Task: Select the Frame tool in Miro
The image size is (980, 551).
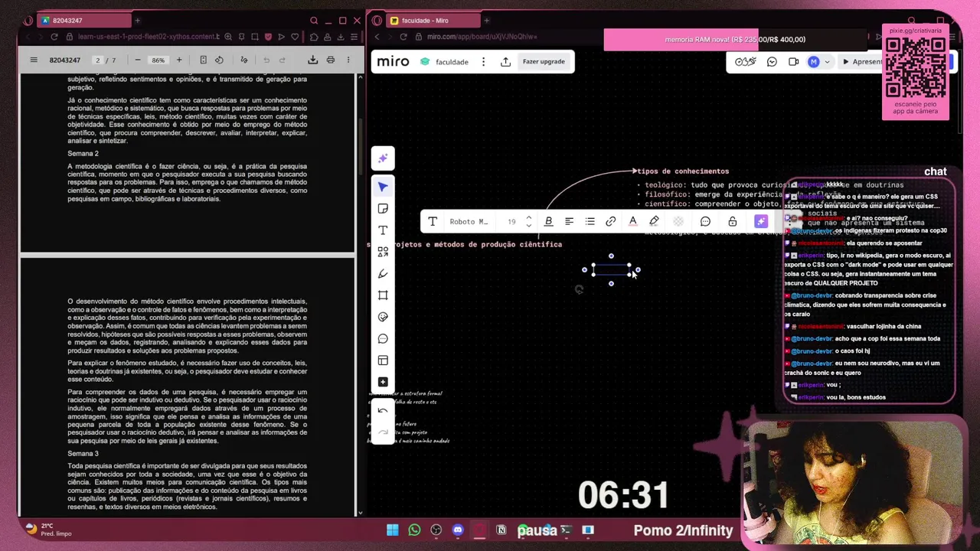Action: pyautogui.click(x=383, y=295)
